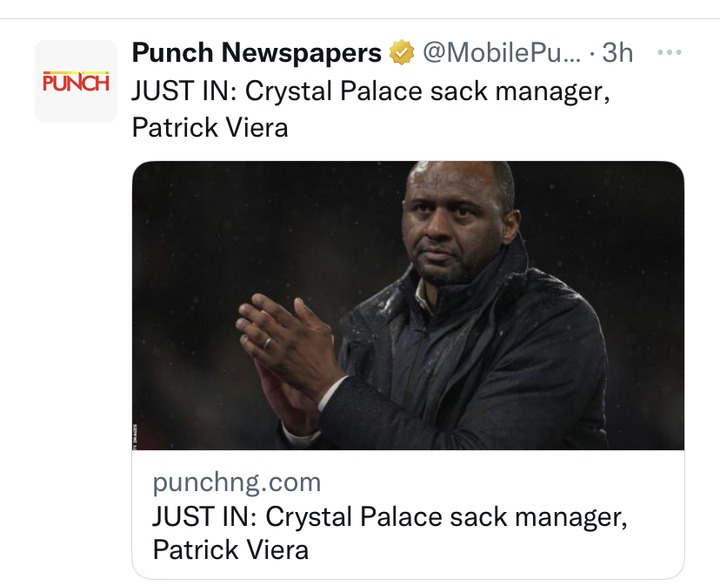Open the tweet's JUST IN text body

[x=371, y=109]
